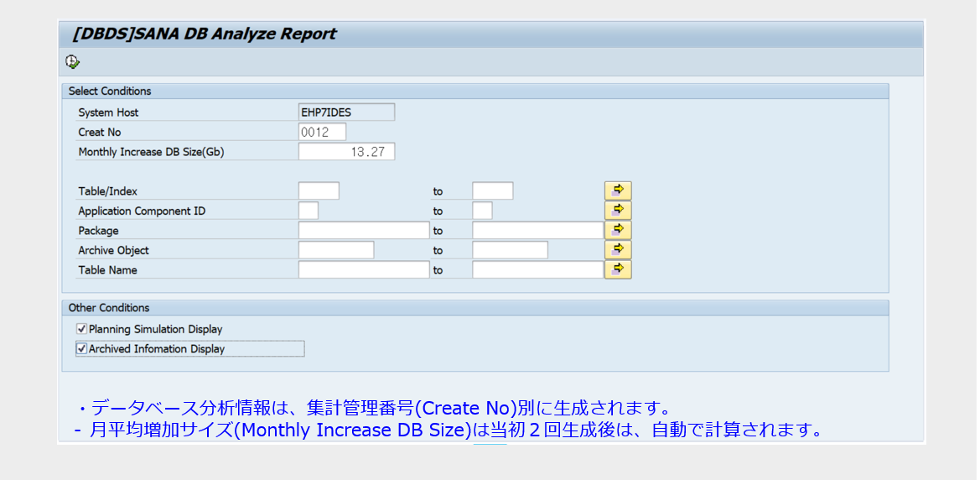This screenshot has width=980, height=480.
Task: Click the Archive Object from field
Action: click(x=336, y=250)
